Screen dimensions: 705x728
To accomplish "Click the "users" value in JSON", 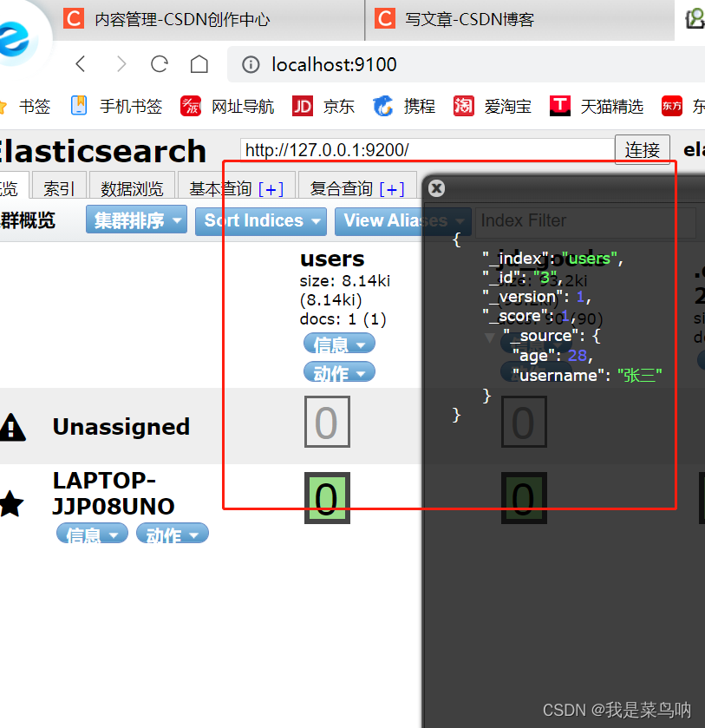I will click(x=590, y=259).
